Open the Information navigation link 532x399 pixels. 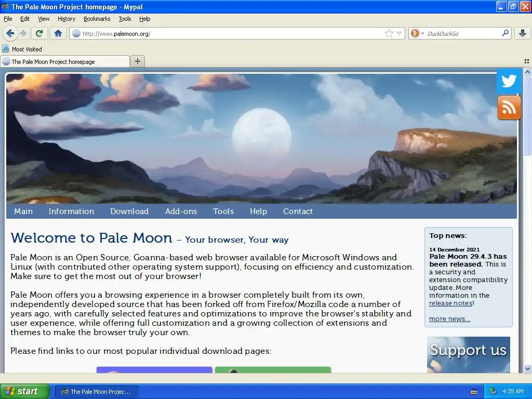(71, 211)
